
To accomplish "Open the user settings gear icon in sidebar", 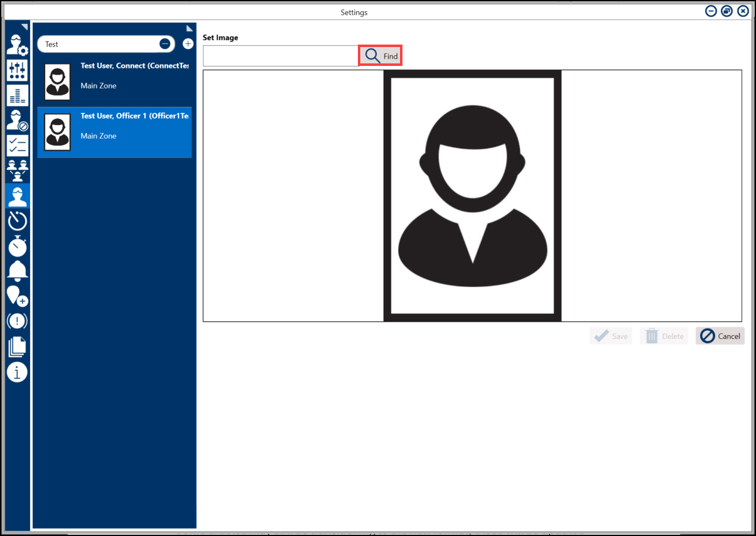I will (x=17, y=46).
